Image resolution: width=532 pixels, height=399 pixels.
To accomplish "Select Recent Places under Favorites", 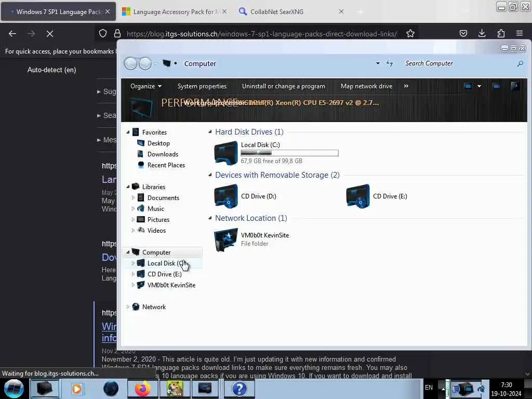I will click(x=166, y=165).
